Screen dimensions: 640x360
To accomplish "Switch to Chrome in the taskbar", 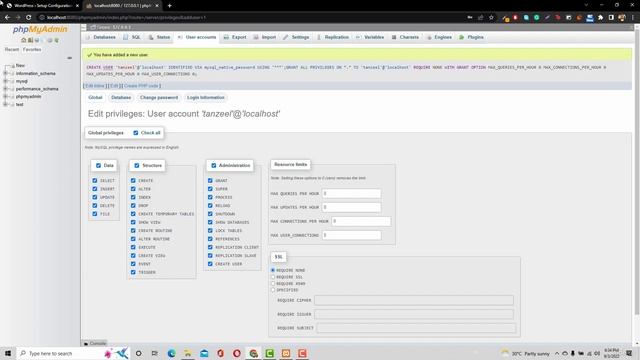I will (253, 353).
